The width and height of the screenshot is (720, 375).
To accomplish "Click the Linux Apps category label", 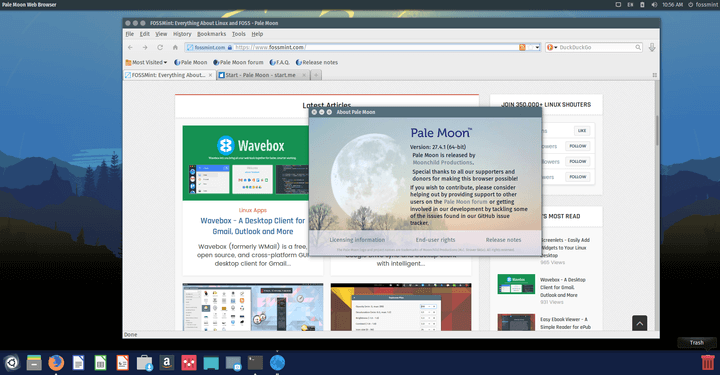I will 253,210.
